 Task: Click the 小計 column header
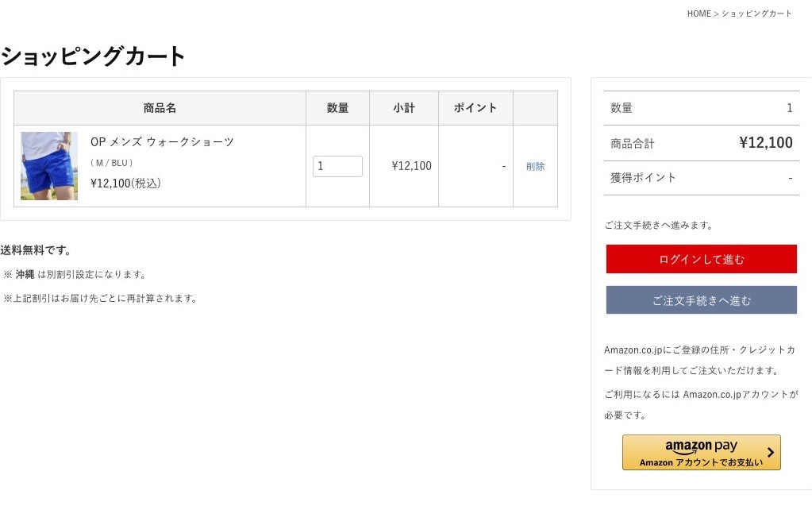pos(403,108)
